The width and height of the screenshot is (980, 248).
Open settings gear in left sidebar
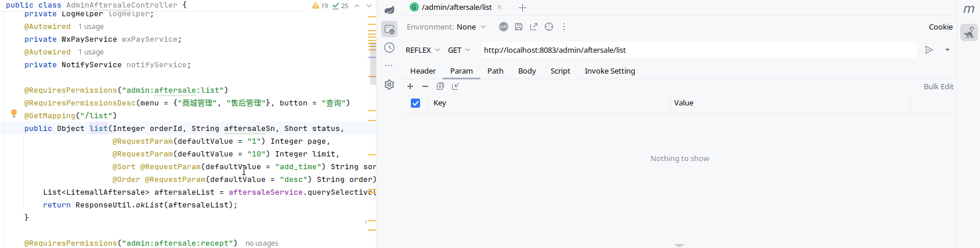389,85
